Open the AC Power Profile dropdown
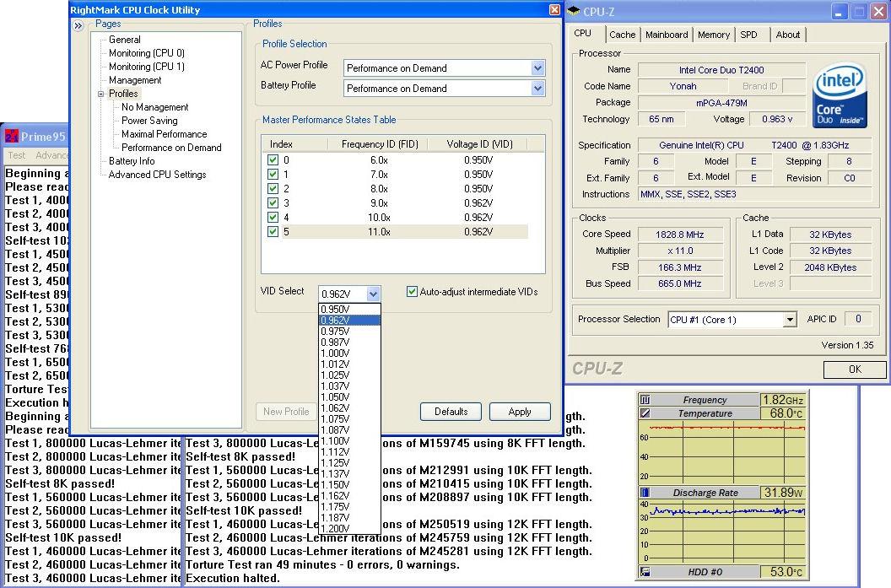 (x=537, y=68)
